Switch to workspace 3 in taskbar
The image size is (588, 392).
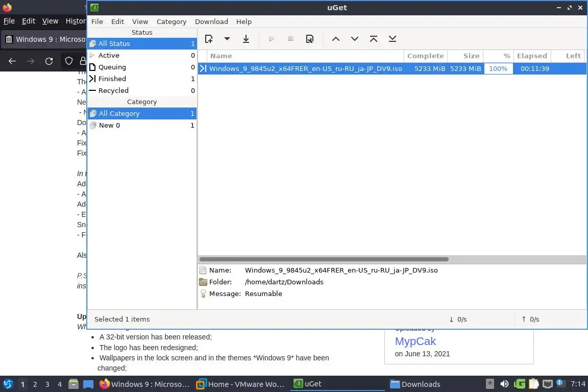tap(47, 384)
